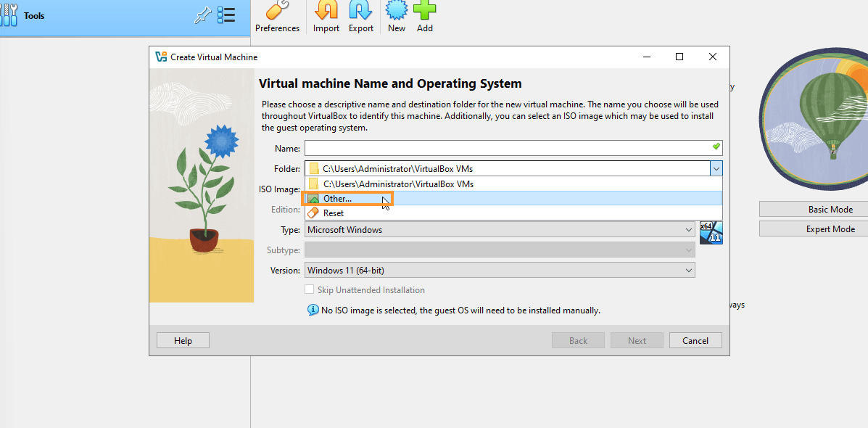Viewport: 868px width, 428px height.
Task: Open the Tools list menu icon
Action: (226, 15)
